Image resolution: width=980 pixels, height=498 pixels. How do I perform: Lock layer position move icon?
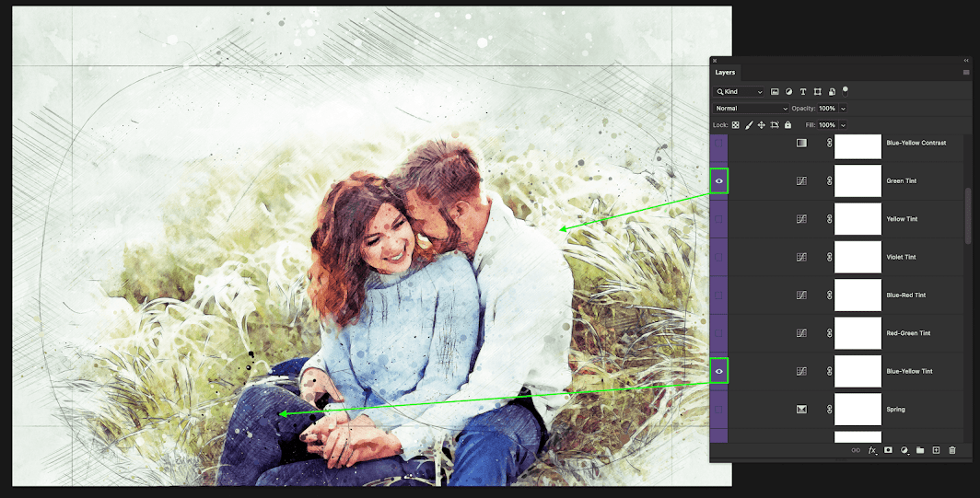click(x=761, y=125)
